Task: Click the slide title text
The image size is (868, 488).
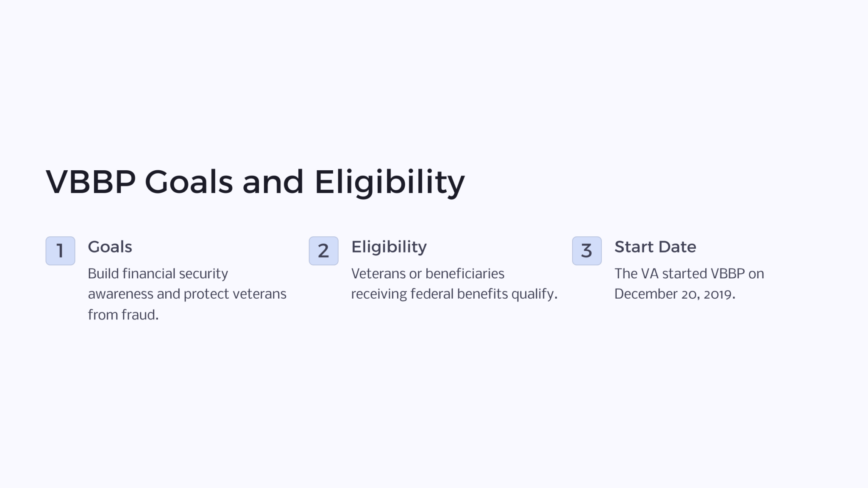Action: (x=255, y=182)
